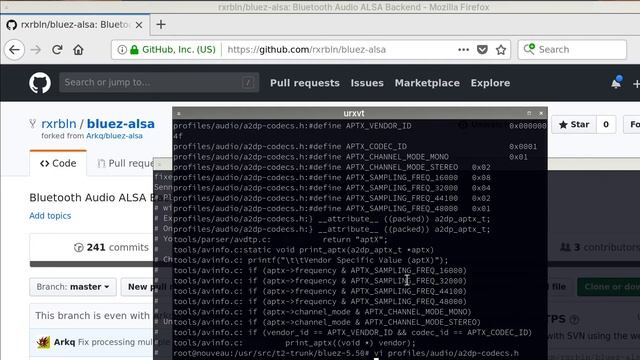Image resolution: width=640 pixels, height=360 pixels.
Task: Click the commits history clock icon
Action: click(79, 247)
